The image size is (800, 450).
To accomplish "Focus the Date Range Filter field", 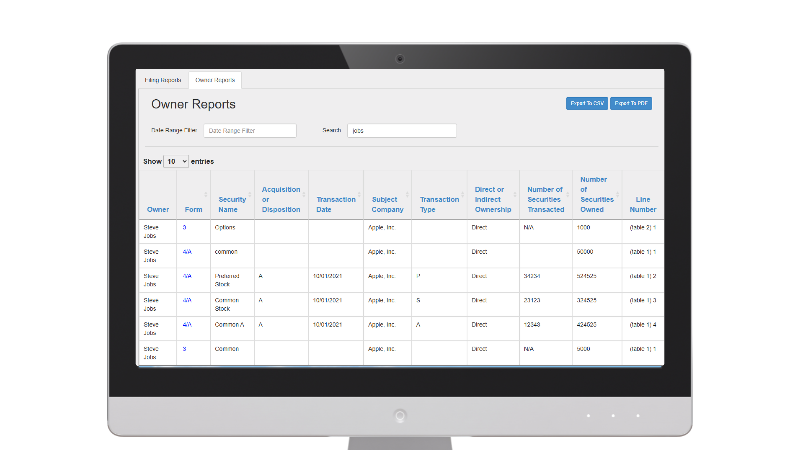I will coord(250,130).
